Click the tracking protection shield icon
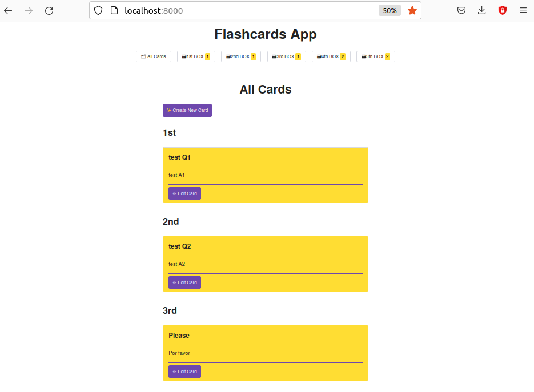The width and height of the screenshot is (534, 392). (x=98, y=10)
